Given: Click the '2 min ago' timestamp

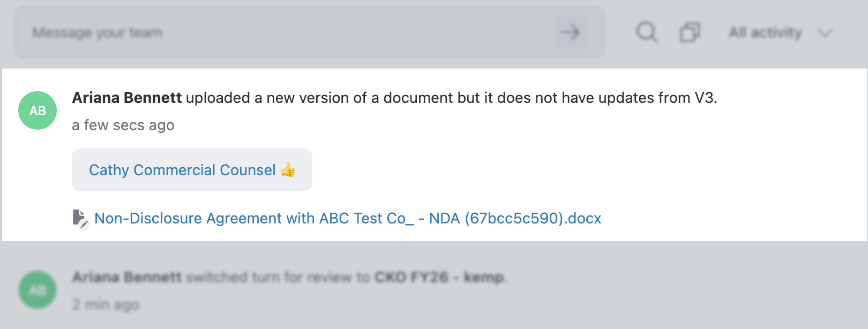Looking at the screenshot, I should [x=106, y=304].
